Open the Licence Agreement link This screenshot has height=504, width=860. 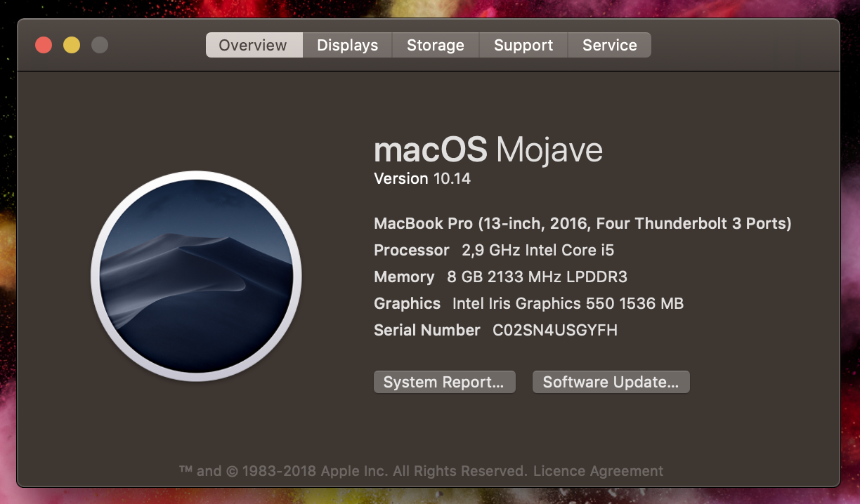coord(598,471)
